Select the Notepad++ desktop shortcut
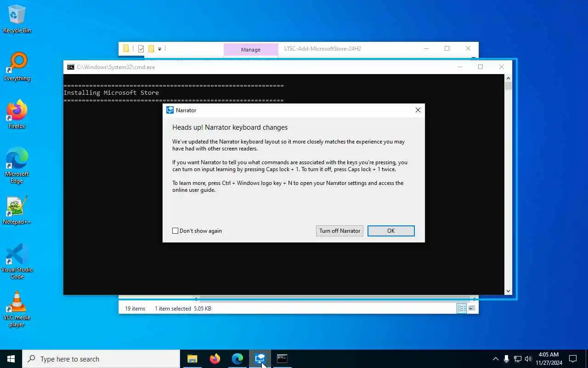 coord(17,211)
